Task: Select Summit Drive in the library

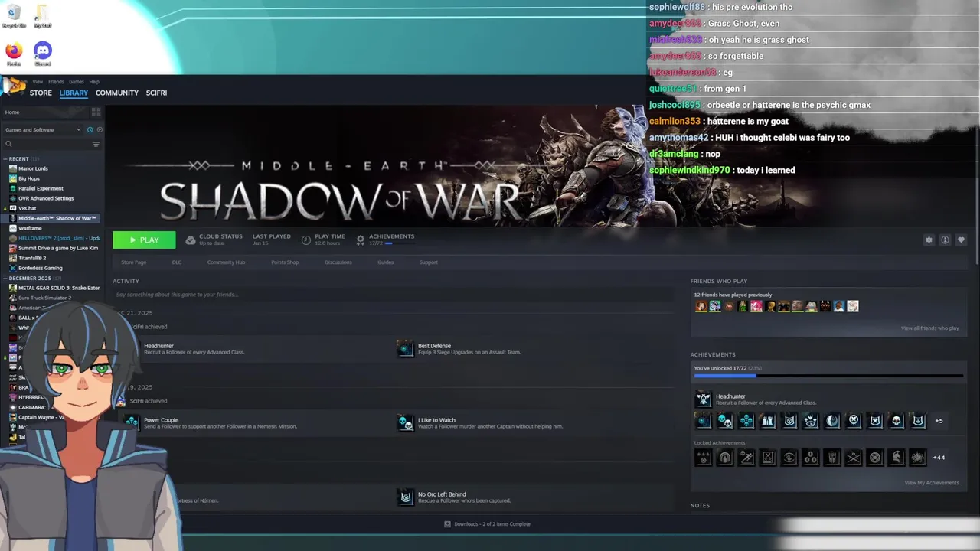Action: point(54,248)
